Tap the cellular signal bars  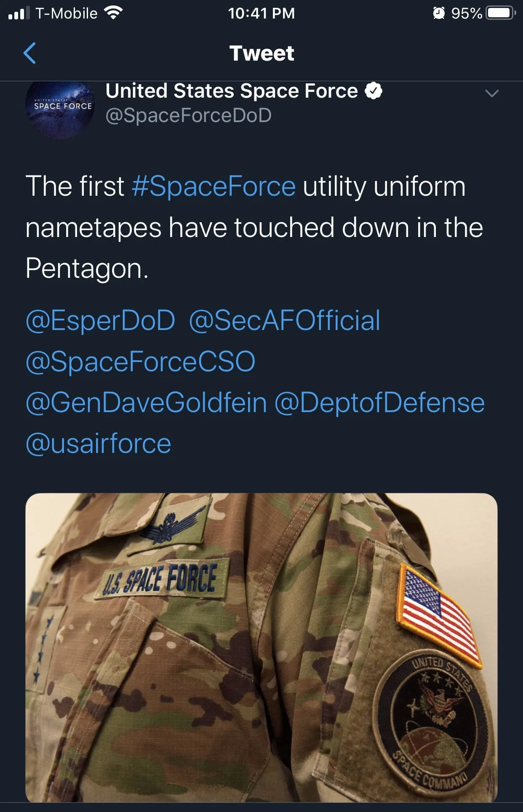[19, 13]
